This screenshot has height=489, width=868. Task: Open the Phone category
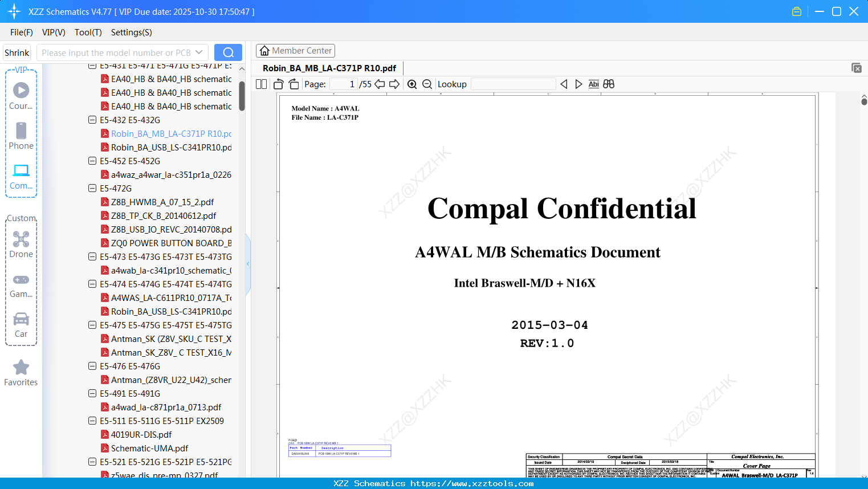[21, 136]
